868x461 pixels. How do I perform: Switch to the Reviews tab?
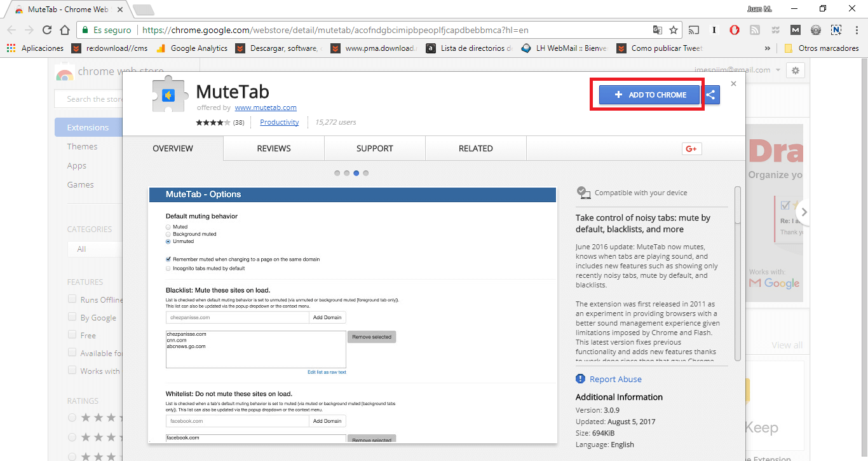pos(274,148)
